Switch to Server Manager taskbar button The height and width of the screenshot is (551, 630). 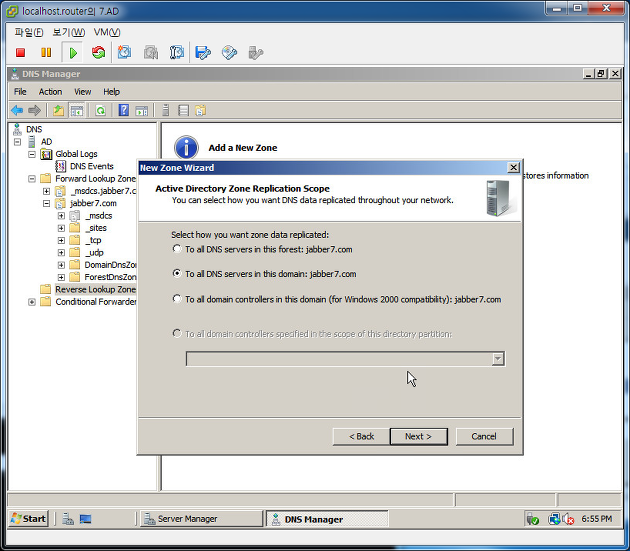(201, 519)
